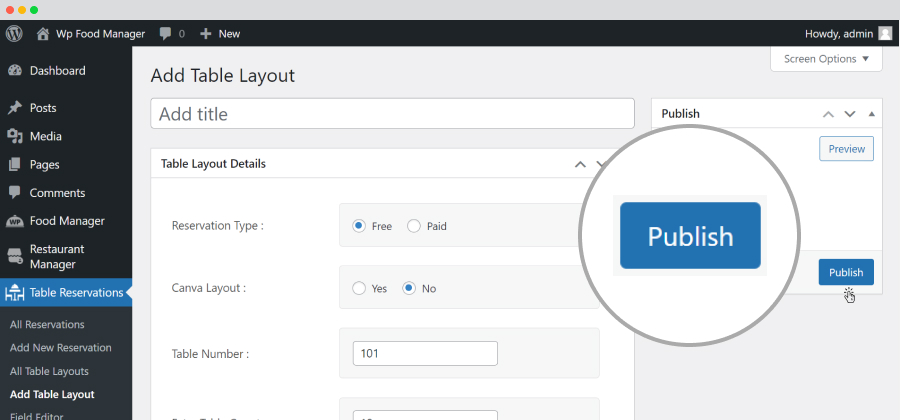Choose No for Canva Layout
This screenshot has height=420, width=900.
[x=409, y=288]
